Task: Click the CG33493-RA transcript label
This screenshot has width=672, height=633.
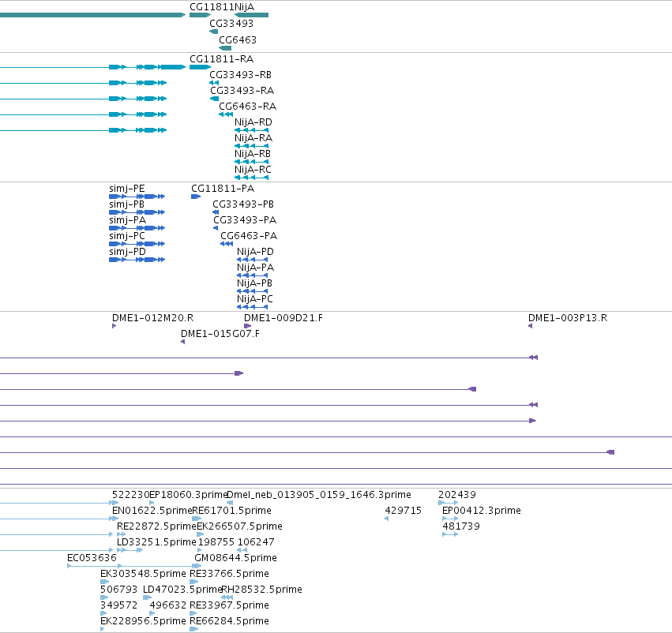Action: [242, 90]
